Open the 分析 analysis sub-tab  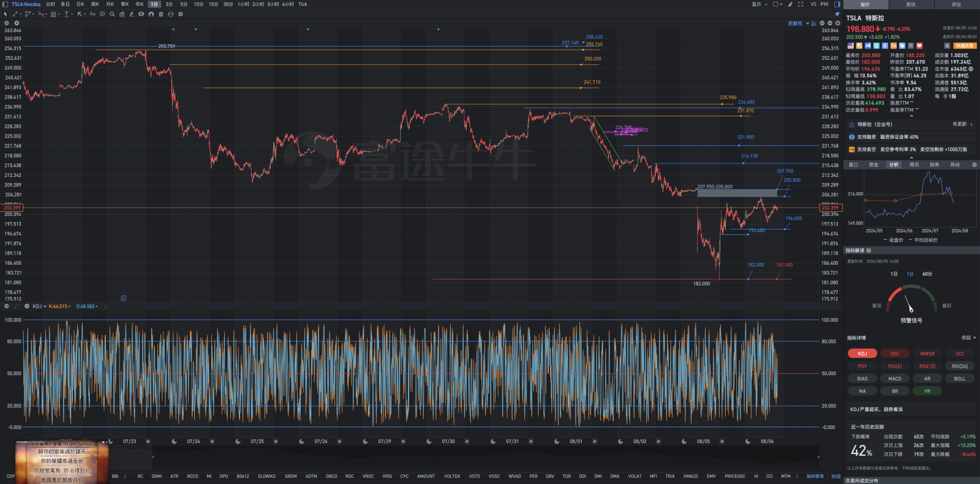point(894,165)
